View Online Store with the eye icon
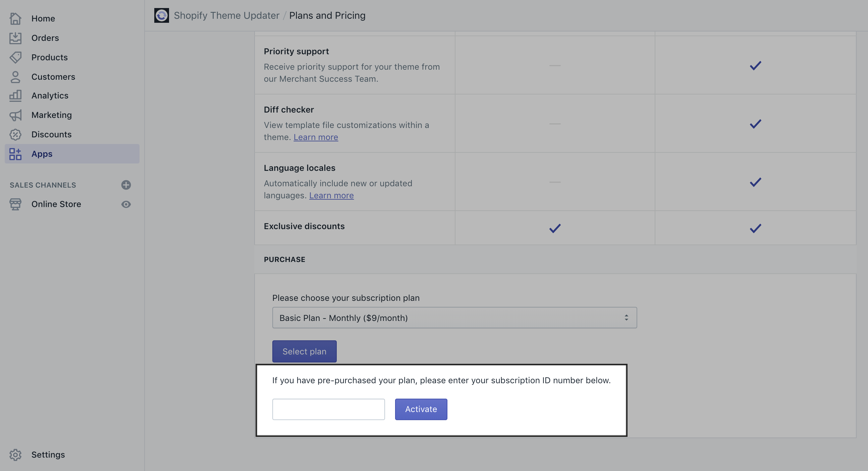Screen dimensions: 868x471 click(x=126, y=204)
